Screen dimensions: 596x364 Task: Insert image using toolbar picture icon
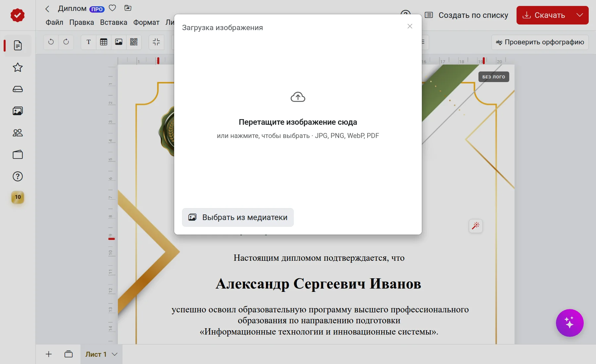click(x=119, y=42)
